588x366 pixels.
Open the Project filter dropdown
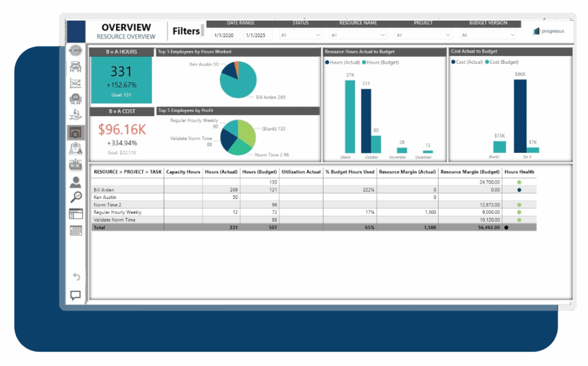click(423, 35)
